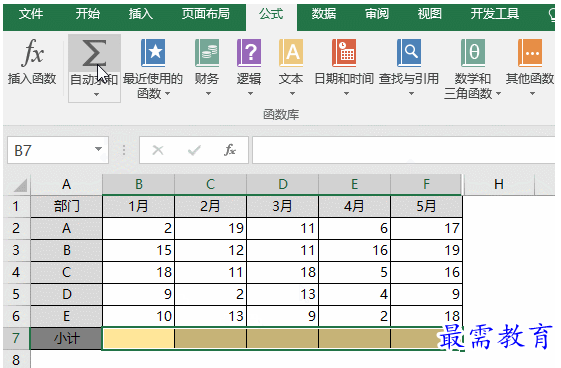Open Recently Used functions star book icon
The height and width of the screenshot is (368, 561).
point(153,53)
